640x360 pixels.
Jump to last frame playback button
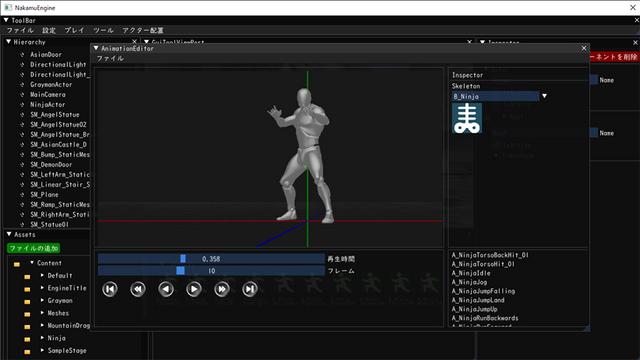coord(250,289)
